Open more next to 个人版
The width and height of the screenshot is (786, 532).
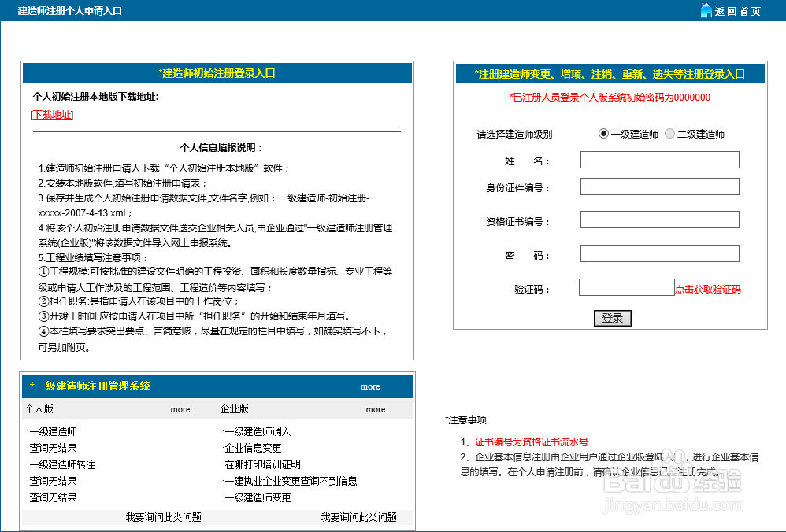tap(180, 409)
